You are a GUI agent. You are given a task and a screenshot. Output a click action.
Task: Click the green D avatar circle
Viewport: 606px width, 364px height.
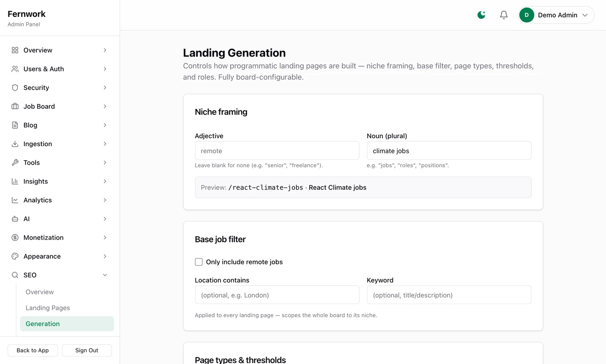[x=527, y=15]
